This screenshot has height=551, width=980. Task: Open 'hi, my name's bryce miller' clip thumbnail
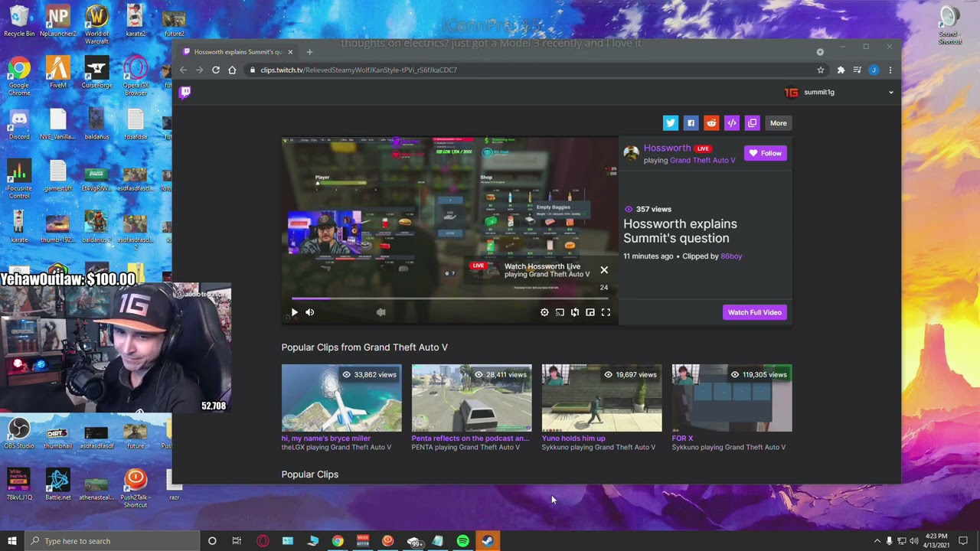coord(341,398)
